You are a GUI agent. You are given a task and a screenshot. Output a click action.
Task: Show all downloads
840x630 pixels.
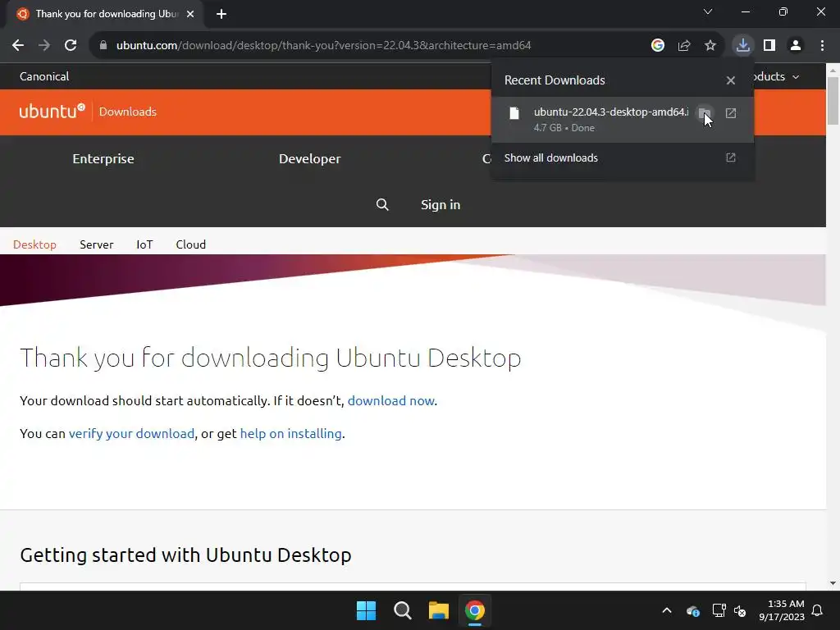click(x=623, y=158)
